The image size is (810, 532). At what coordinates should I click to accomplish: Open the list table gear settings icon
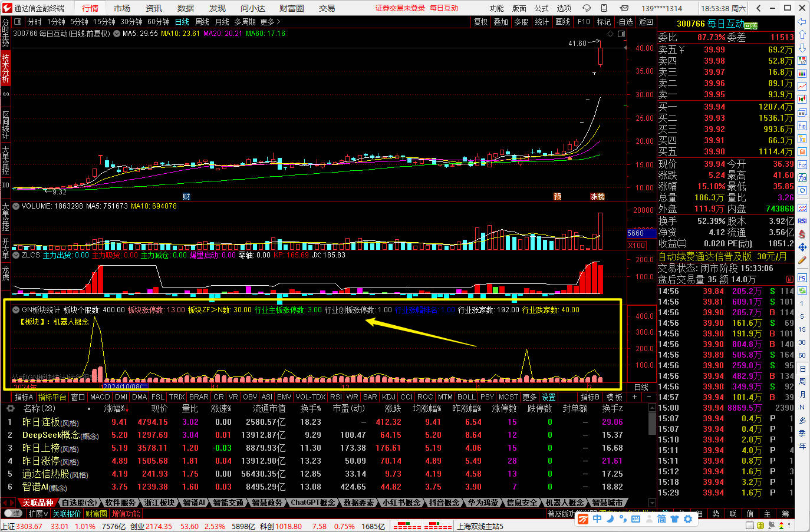pyautogui.click(x=10, y=408)
